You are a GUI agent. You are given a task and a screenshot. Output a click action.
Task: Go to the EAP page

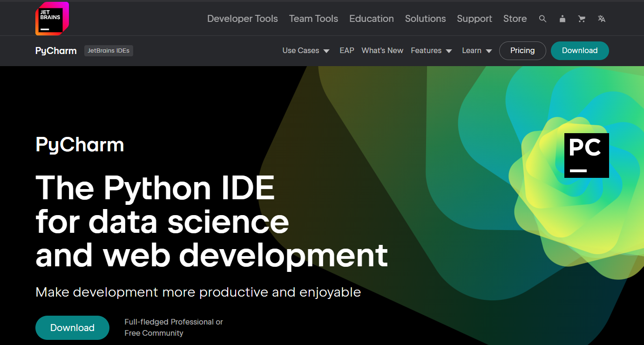click(x=347, y=50)
